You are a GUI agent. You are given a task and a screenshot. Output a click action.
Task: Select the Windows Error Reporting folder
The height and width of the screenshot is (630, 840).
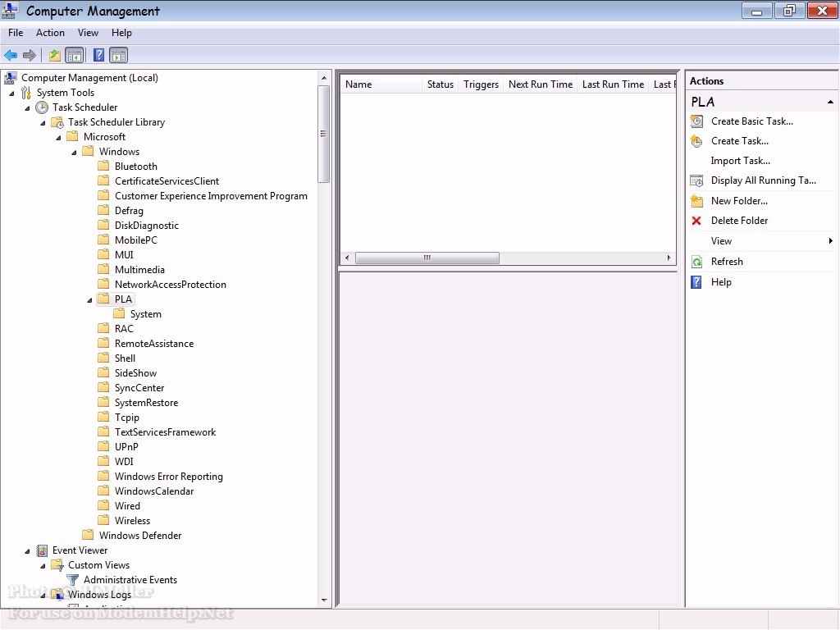169,477
